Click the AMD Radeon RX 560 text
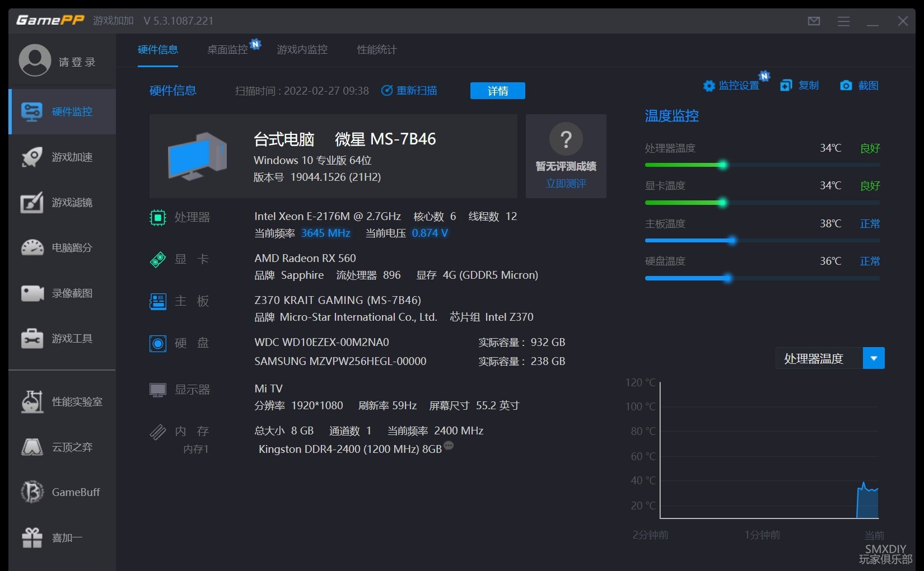 tap(305, 258)
